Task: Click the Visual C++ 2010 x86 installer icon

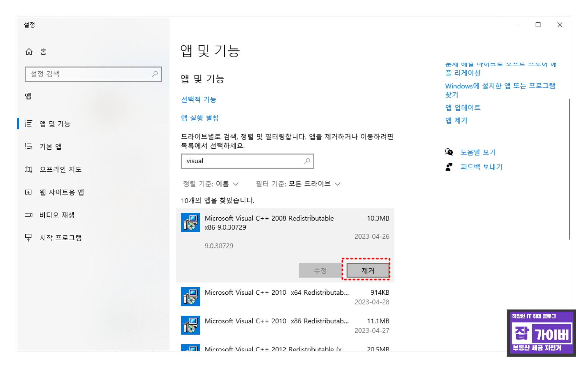Action: tap(190, 325)
